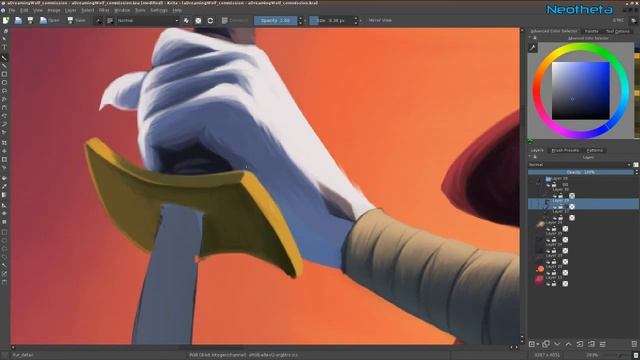
Task: Toggle preserve alpha icon in toolbar
Action: [x=198, y=20]
